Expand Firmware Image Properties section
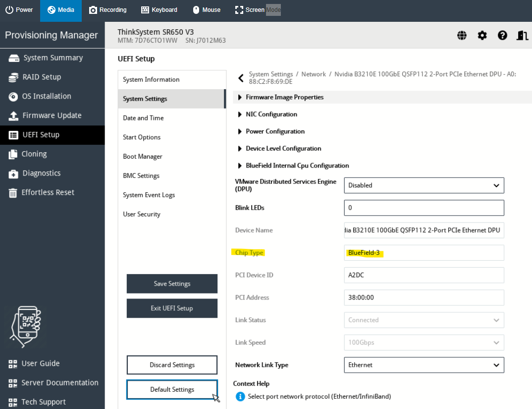The width and height of the screenshot is (532, 409). (x=382, y=97)
